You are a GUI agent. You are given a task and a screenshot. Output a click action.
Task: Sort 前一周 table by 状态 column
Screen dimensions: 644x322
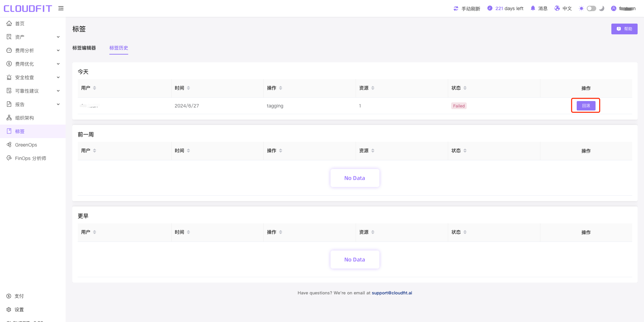(465, 151)
